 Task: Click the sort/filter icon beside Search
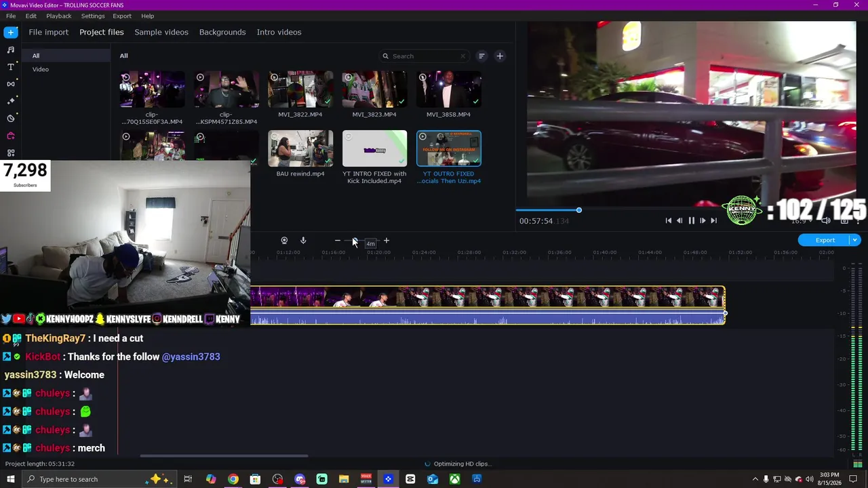pyautogui.click(x=481, y=56)
